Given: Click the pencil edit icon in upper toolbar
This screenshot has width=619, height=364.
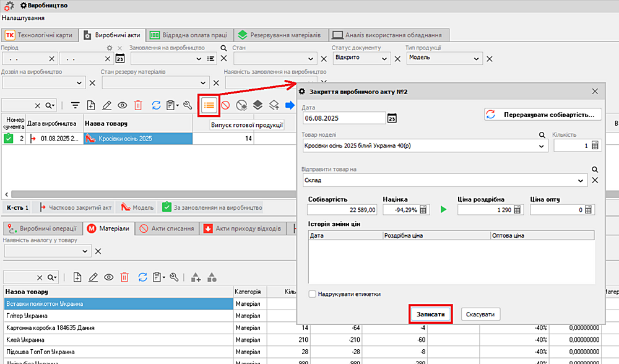Looking at the screenshot, I should coord(106,105).
